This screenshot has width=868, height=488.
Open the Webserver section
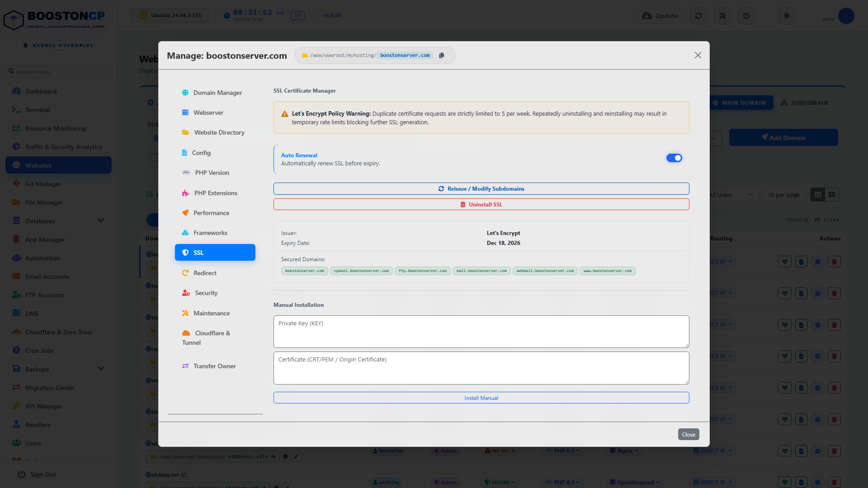pyautogui.click(x=215, y=113)
